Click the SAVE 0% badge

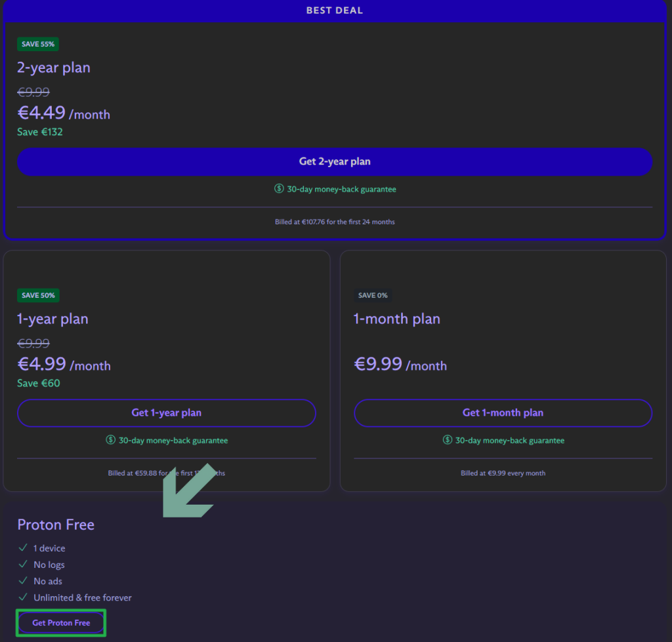click(373, 295)
